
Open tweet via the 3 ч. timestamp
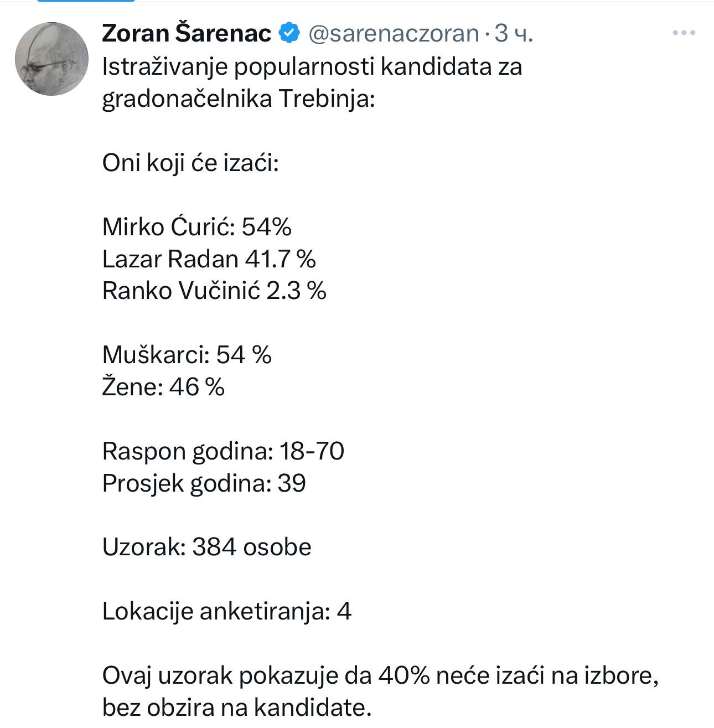[x=514, y=34]
